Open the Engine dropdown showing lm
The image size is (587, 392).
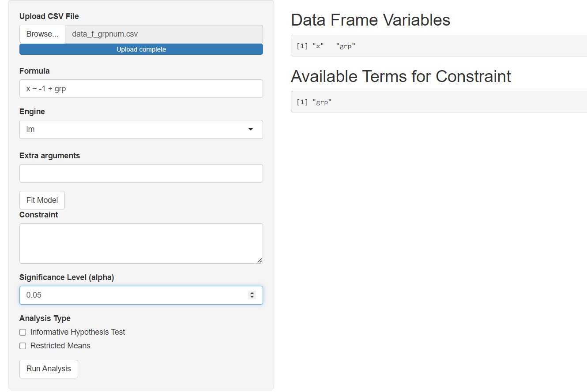(141, 129)
